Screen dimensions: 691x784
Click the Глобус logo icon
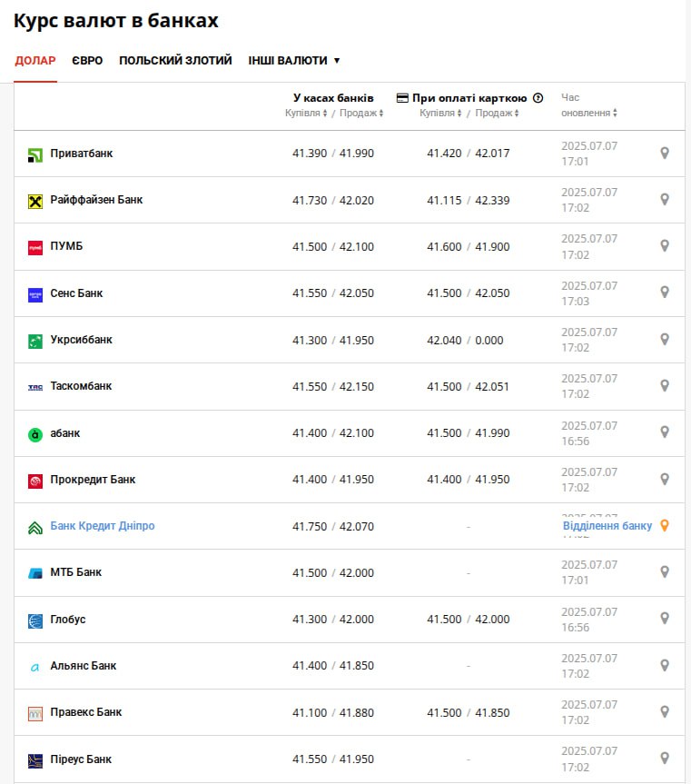click(35, 621)
